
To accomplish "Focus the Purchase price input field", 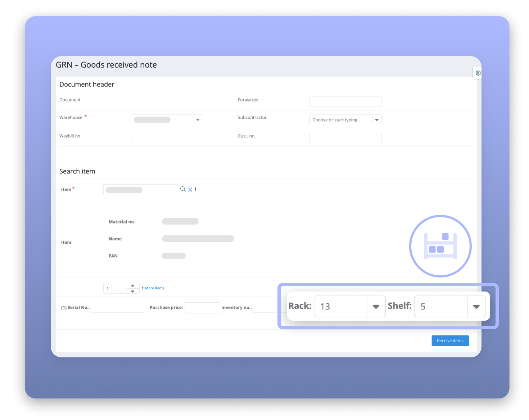I will tap(202, 308).
